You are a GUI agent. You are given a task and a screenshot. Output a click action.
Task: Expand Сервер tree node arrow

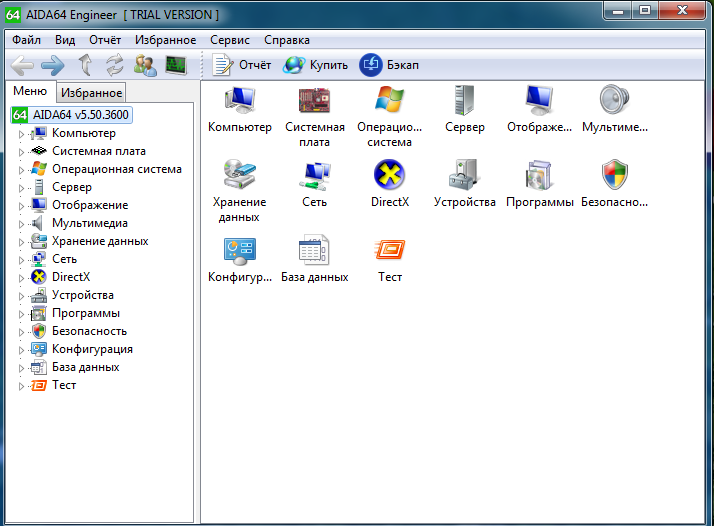pos(21,188)
